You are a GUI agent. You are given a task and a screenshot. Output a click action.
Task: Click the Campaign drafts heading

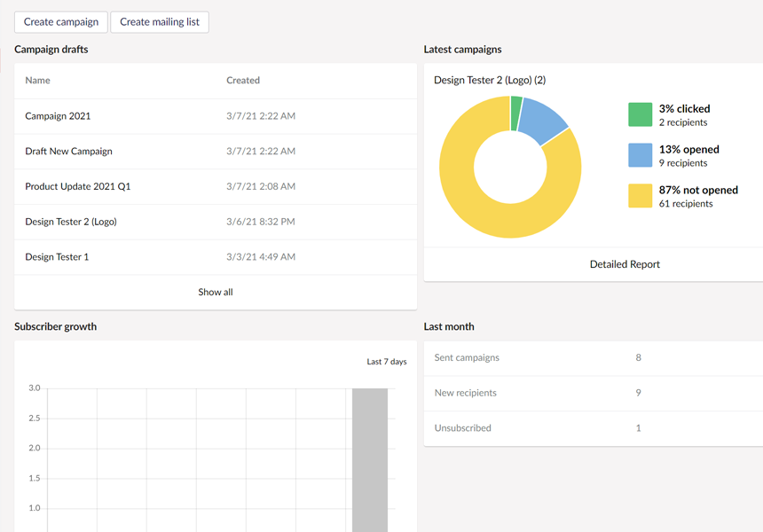tap(51, 50)
